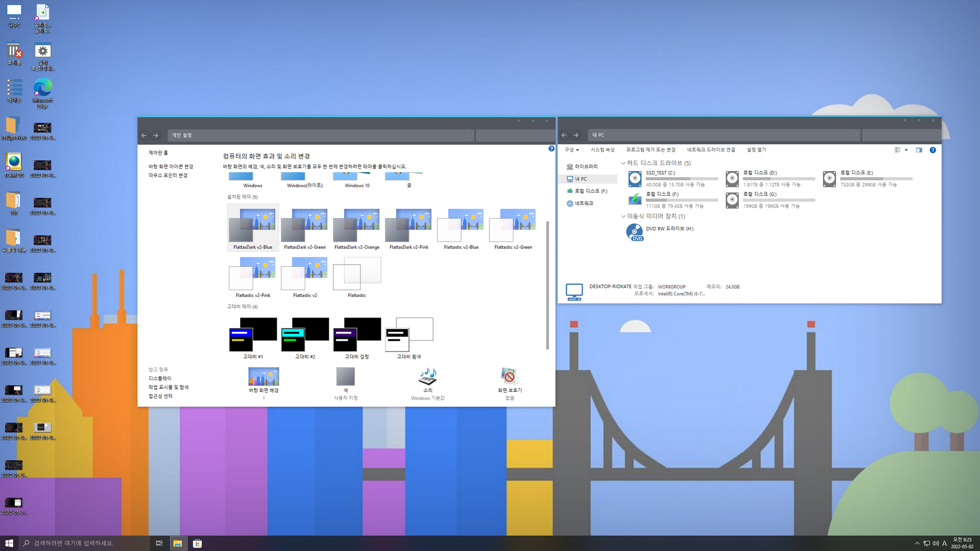
Task: Click the Windows Start button
Action: tap(9, 543)
